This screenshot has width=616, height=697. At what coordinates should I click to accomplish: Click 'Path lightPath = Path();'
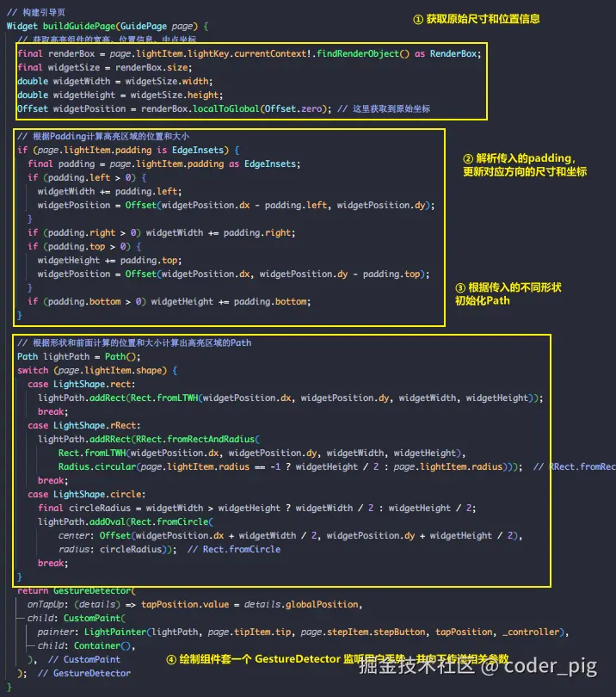click(x=79, y=357)
